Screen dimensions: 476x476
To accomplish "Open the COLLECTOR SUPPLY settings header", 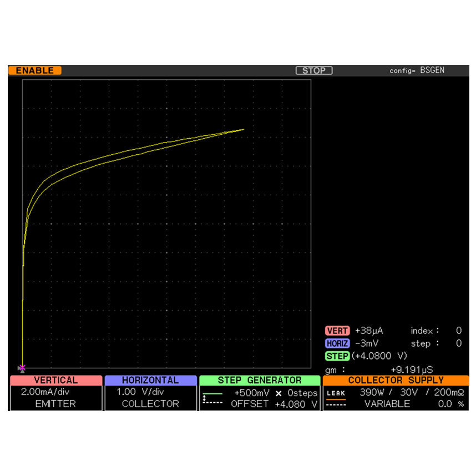I will (396, 381).
